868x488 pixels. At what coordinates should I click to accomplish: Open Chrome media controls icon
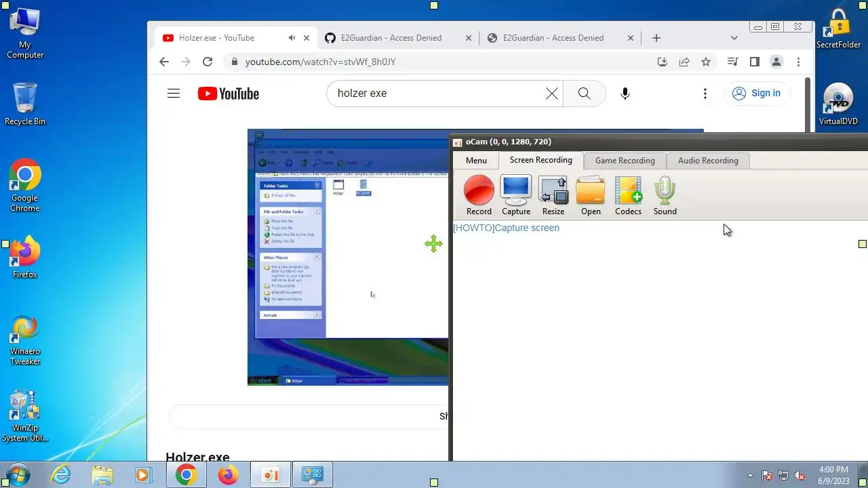point(732,62)
